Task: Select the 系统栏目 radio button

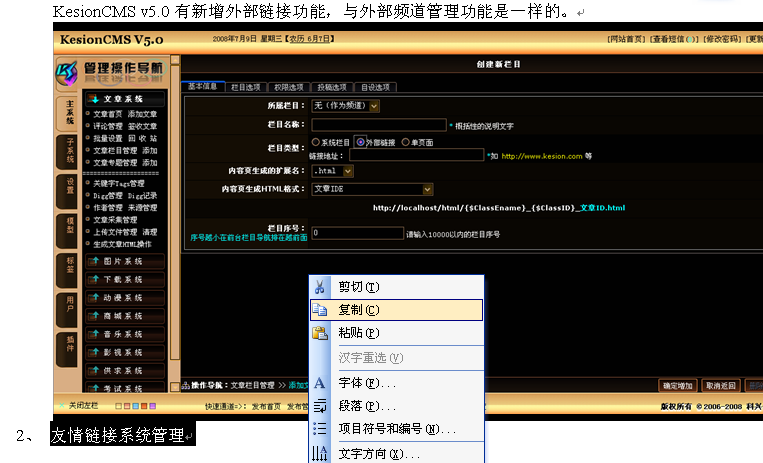Action: 315,142
